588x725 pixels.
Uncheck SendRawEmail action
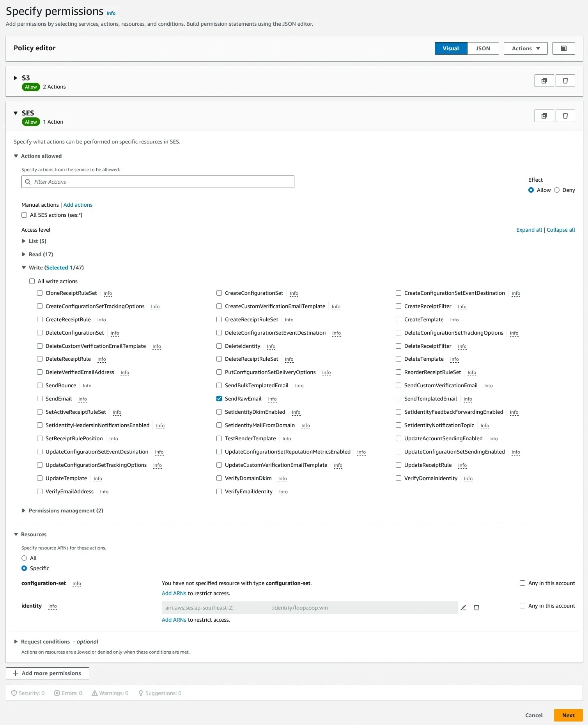[x=219, y=399]
